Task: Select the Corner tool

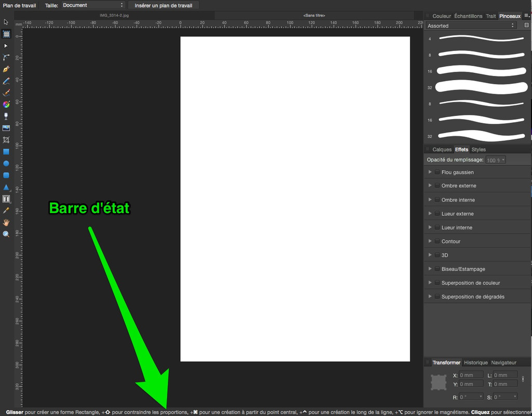Action: coord(6,57)
